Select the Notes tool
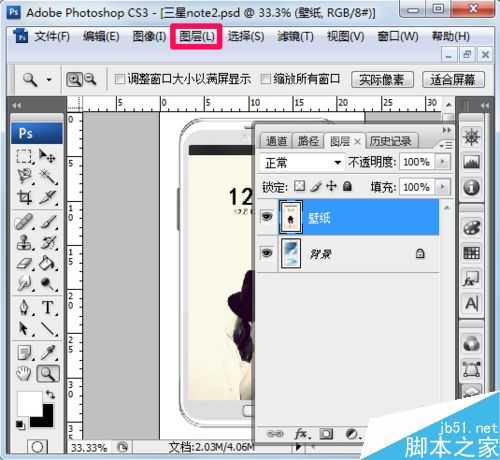 pos(24,353)
